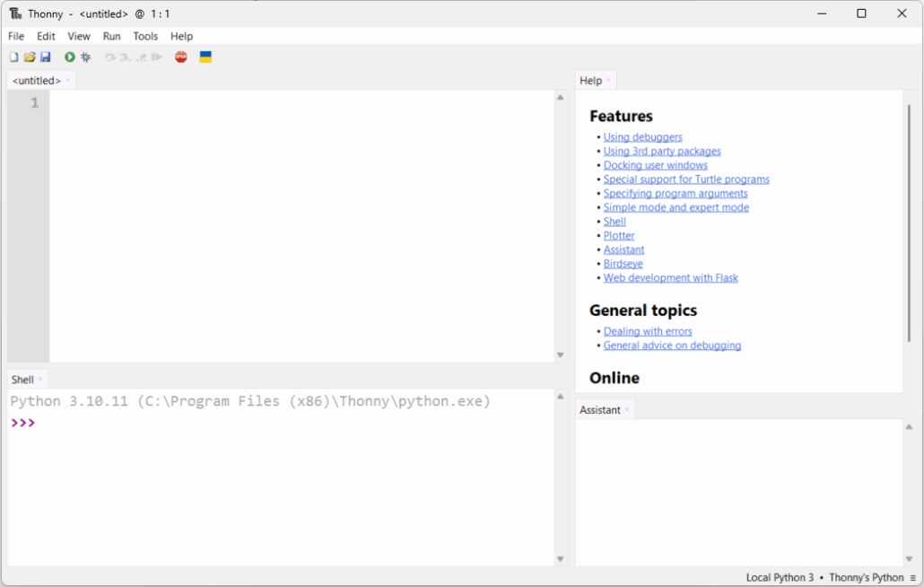
Task: Open the View menu
Action: [x=78, y=36]
